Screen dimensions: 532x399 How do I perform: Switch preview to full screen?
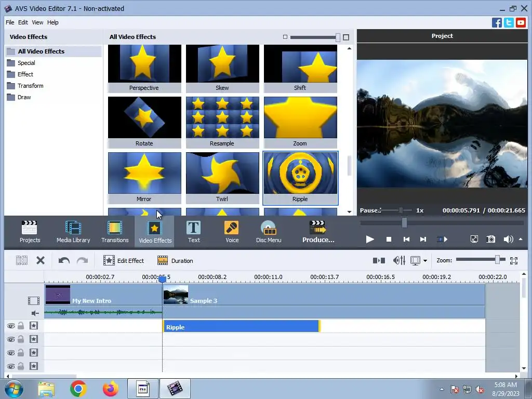[x=474, y=240]
